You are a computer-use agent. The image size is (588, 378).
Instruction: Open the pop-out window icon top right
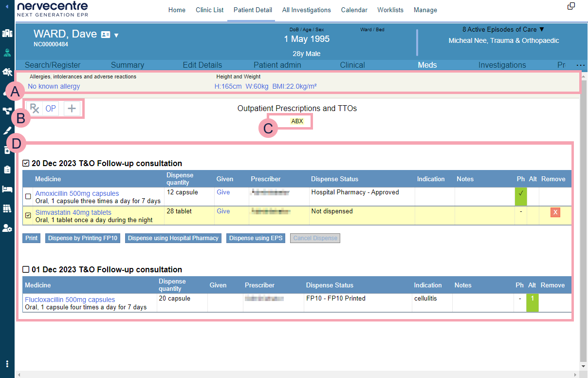tap(571, 6)
